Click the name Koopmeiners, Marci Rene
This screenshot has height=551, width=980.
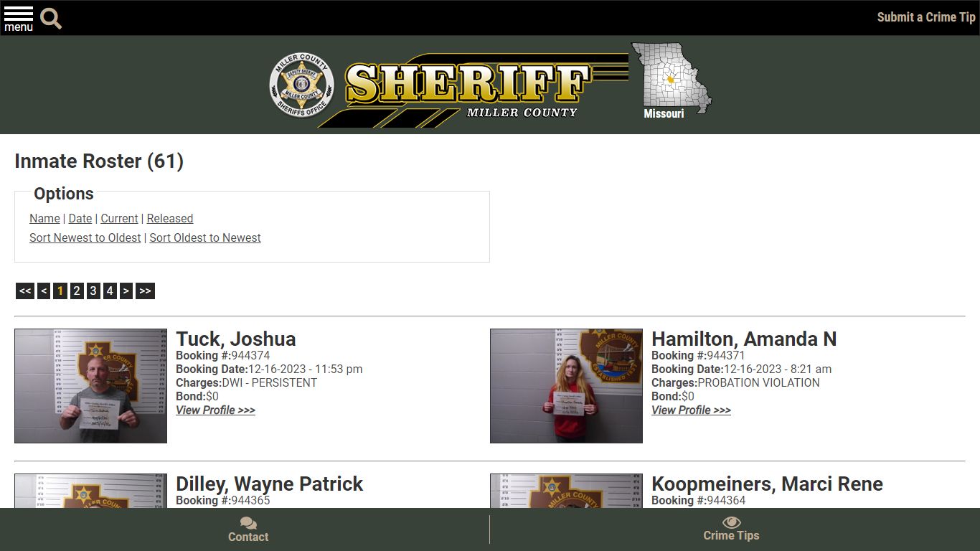pyautogui.click(x=767, y=484)
